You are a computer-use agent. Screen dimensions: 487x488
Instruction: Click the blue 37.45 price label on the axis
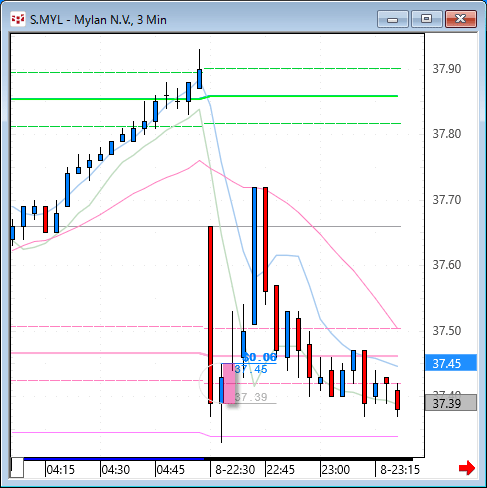coord(451,363)
